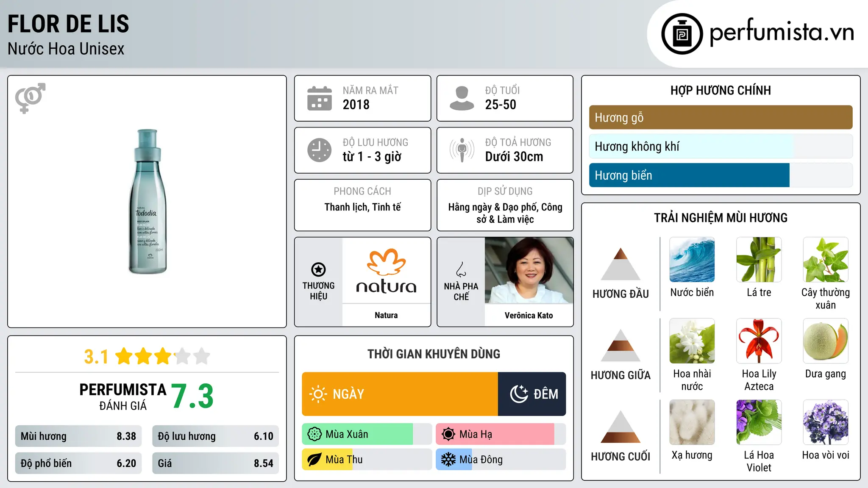Viewport: 868px width, 488px height.
Task: Click the Mùa Đông season bar
Action: tap(501, 460)
